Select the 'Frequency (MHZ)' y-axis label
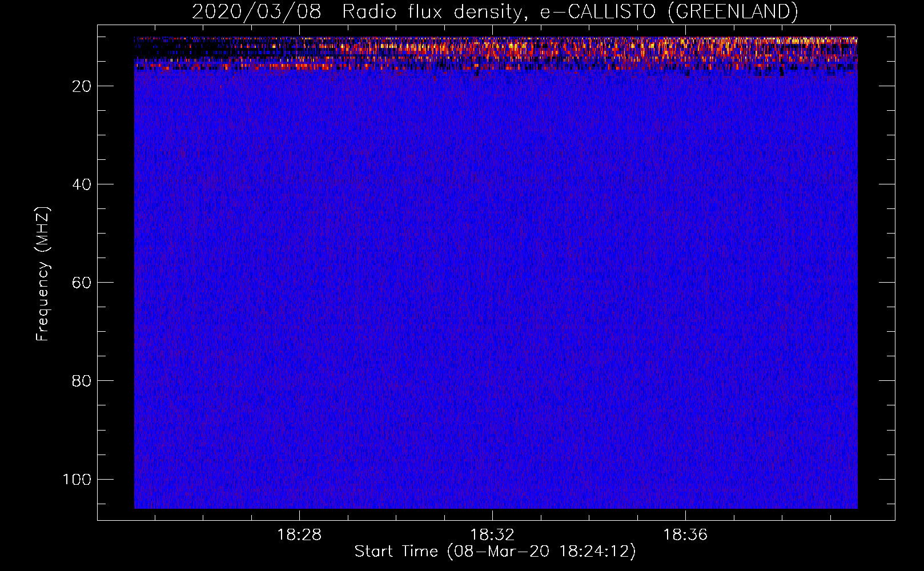The width and height of the screenshot is (924, 571). pyautogui.click(x=43, y=274)
